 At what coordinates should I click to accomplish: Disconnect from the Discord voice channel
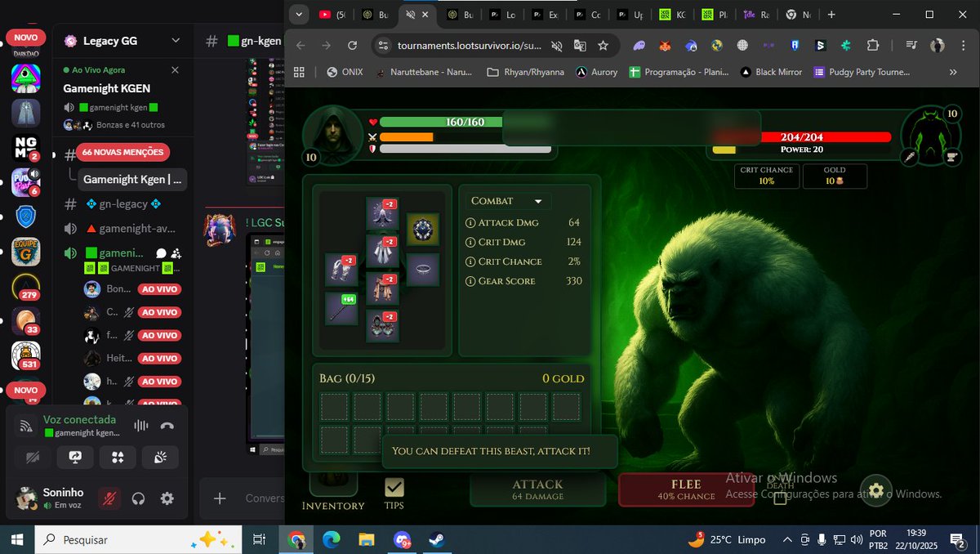(x=167, y=425)
